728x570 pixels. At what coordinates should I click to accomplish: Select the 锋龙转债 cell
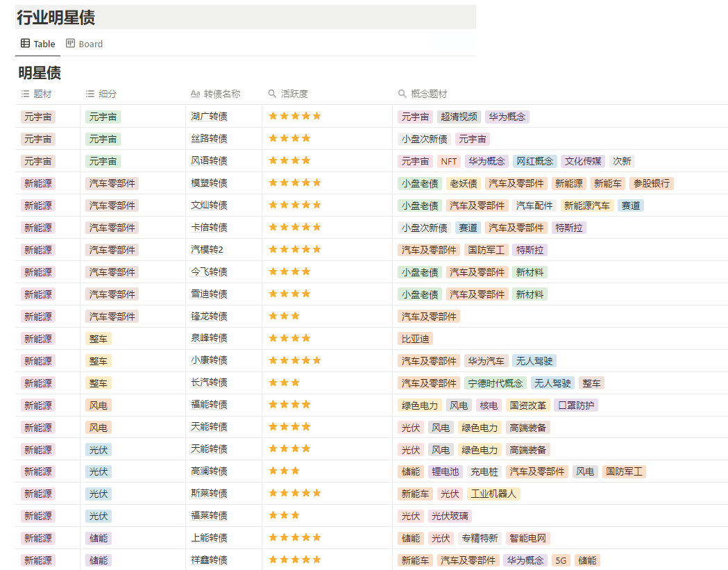pyautogui.click(x=224, y=317)
